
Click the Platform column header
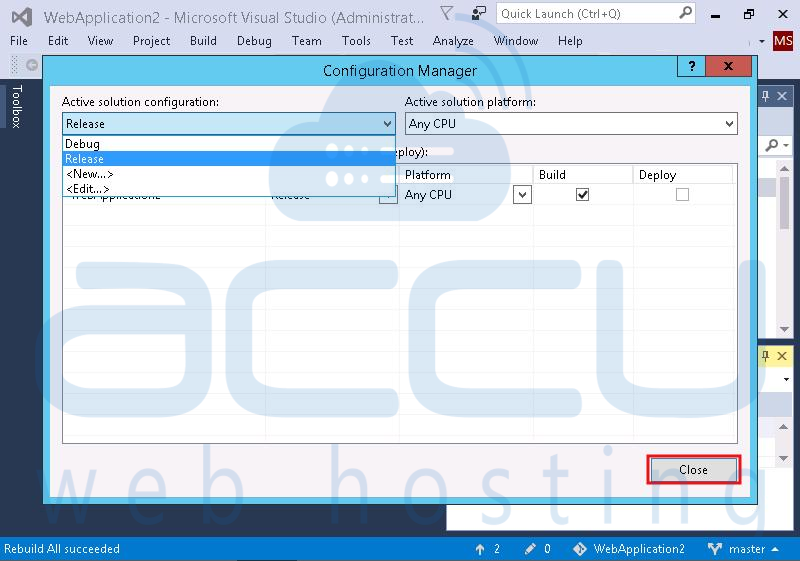point(466,175)
